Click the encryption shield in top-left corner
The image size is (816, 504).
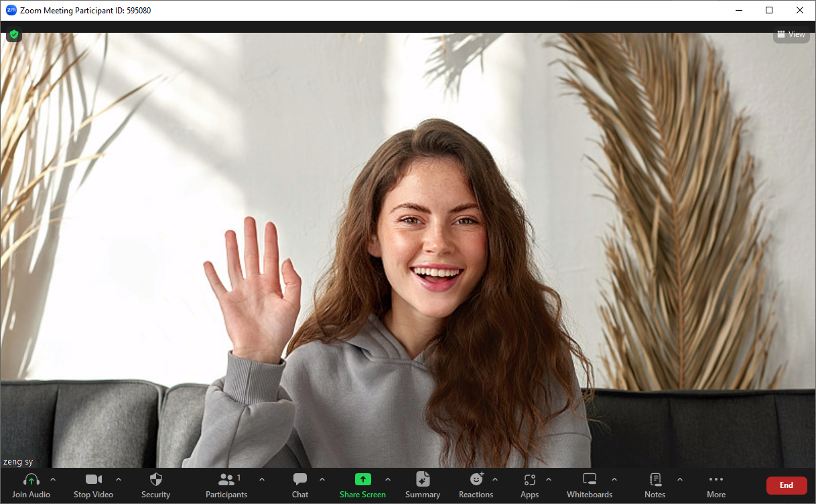(13, 34)
